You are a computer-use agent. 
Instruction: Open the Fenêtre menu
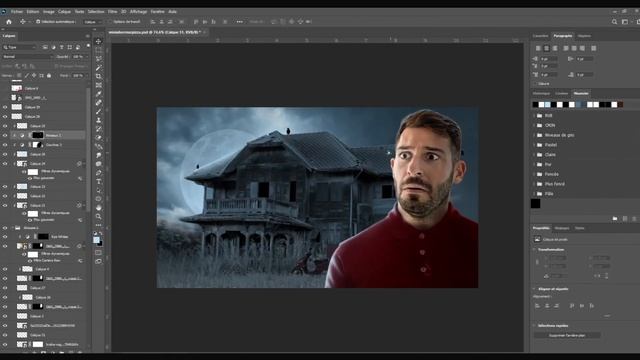pos(157,11)
